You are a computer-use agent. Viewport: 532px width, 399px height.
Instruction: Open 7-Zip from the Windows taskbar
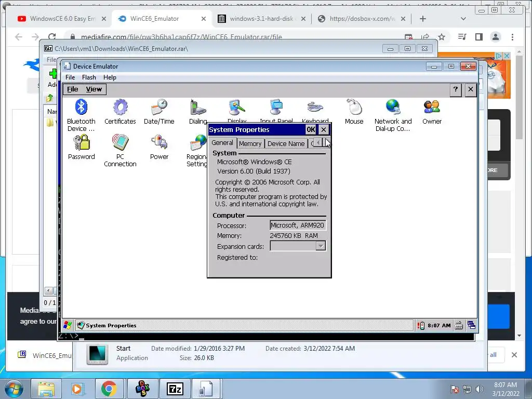[175, 389]
